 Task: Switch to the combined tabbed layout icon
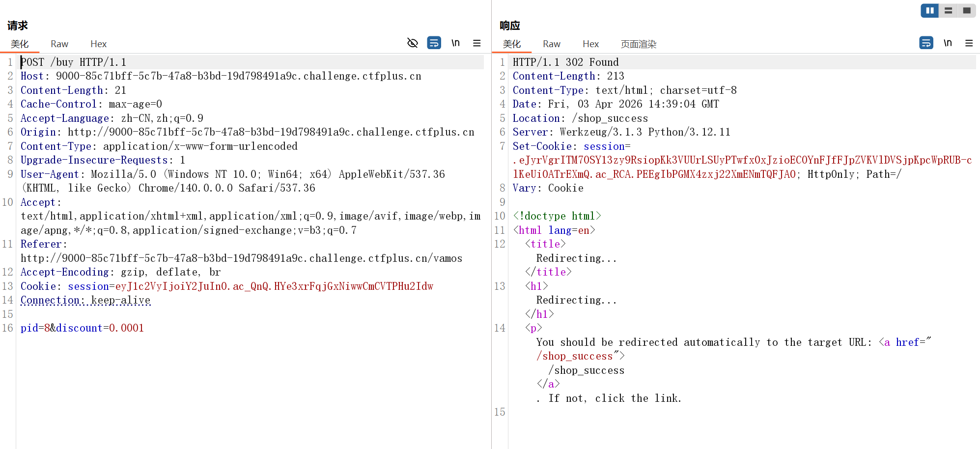[967, 10]
